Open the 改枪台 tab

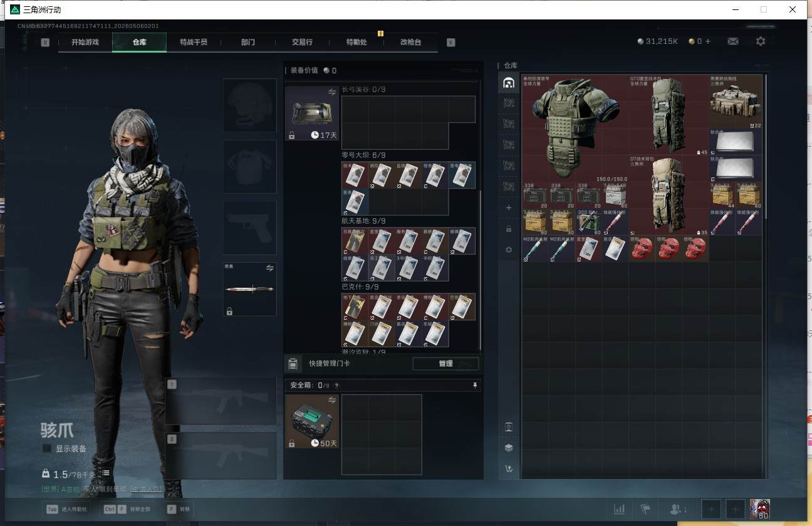[410, 42]
